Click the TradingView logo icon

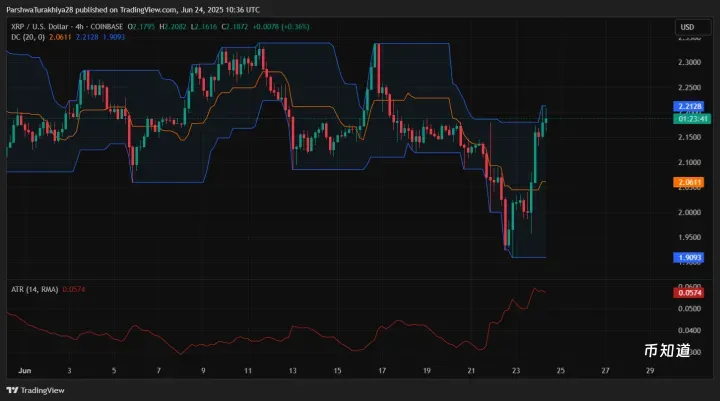[x=14, y=390]
